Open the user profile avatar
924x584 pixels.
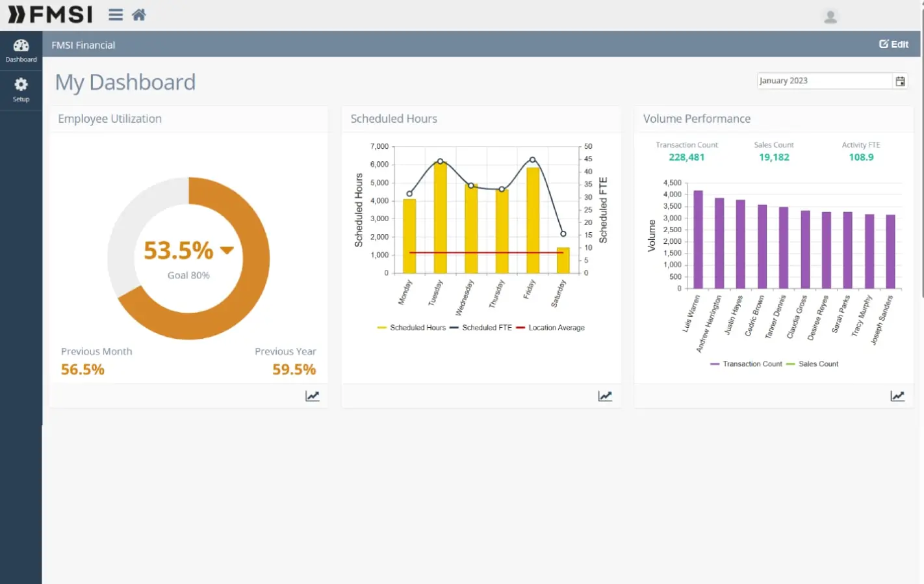coord(830,16)
